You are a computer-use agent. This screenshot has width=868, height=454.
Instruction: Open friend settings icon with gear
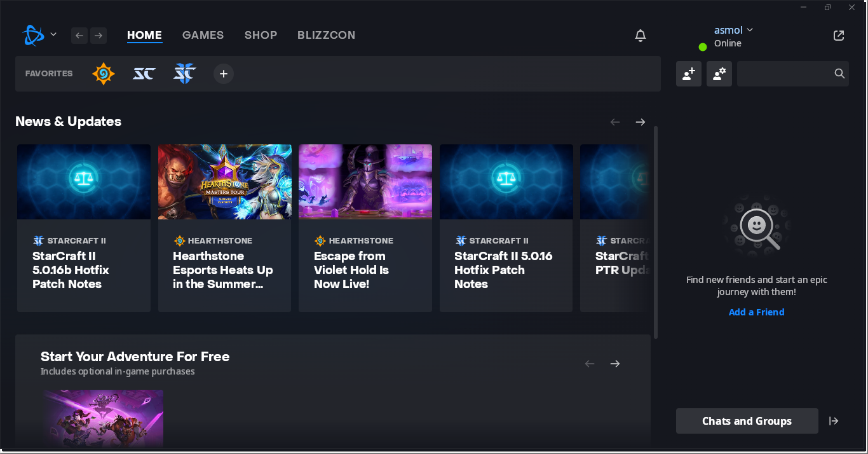719,74
